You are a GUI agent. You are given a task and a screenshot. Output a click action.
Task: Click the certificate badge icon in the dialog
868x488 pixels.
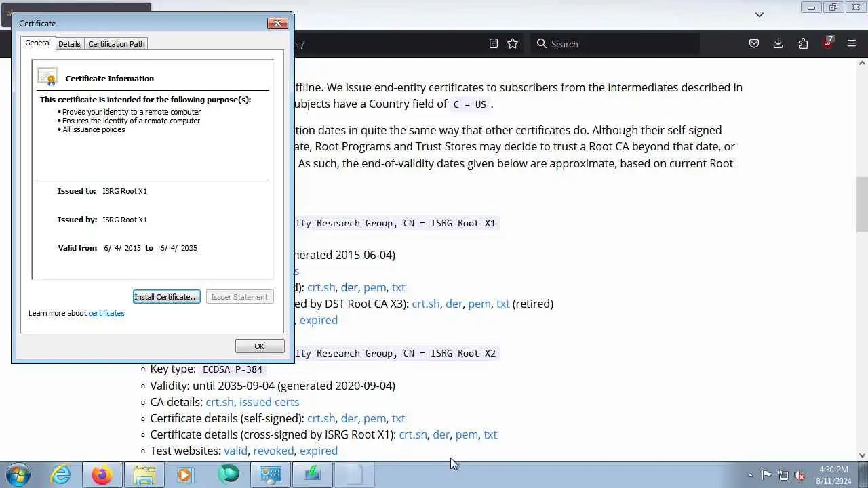click(x=47, y=77)
